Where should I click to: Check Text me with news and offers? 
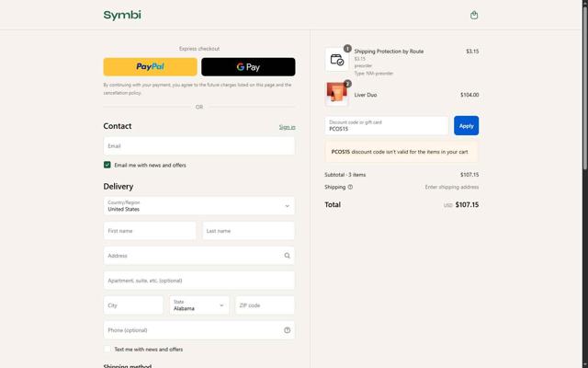point(107,350)
